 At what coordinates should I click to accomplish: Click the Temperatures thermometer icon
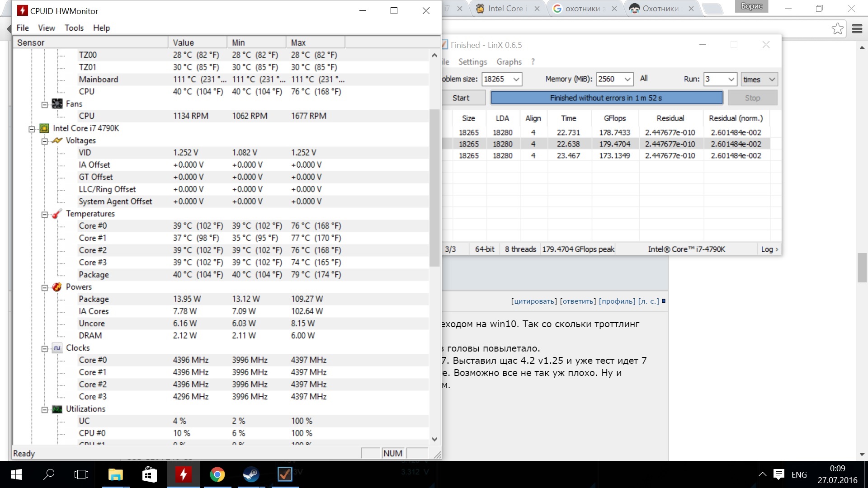coord(57,214)
